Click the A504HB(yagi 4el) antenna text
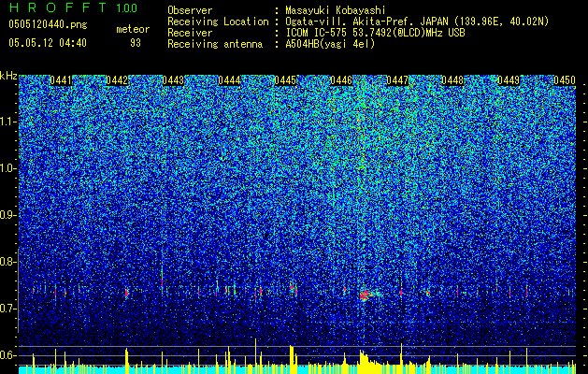Viewport: 588px width, 374px height. (x=330, y=44)
